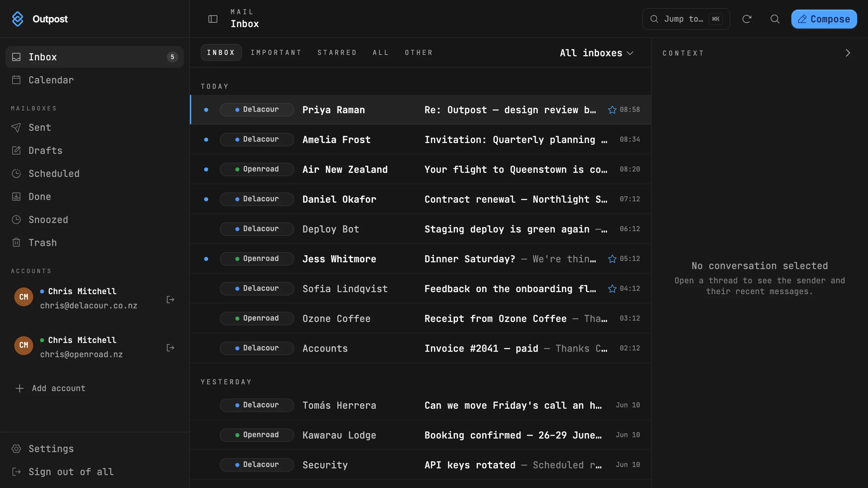
Task: Toggle unread dot on Daniel Okafor email
Action: [206, 199]
